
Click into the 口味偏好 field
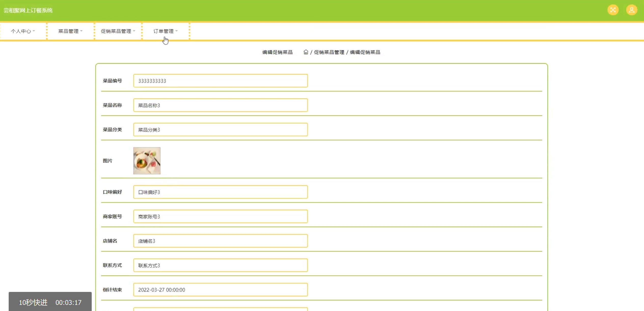tap(220, 192)
